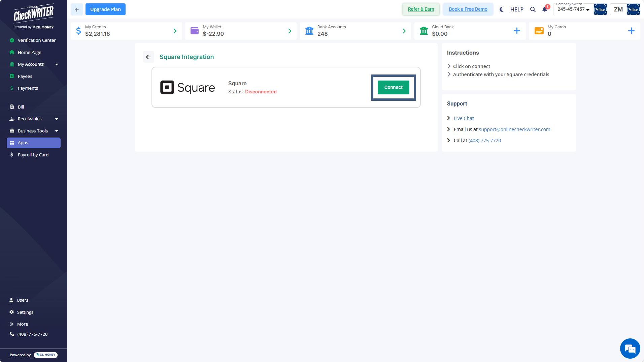Expand the Receivables menu
Image resolution: width=644 pixels, height=362 pixels.
click(x=30, y=119)
